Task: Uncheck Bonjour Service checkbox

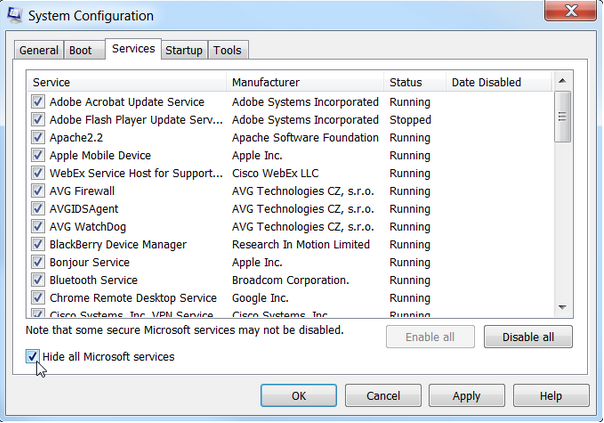Action: [x=38, y=262]
